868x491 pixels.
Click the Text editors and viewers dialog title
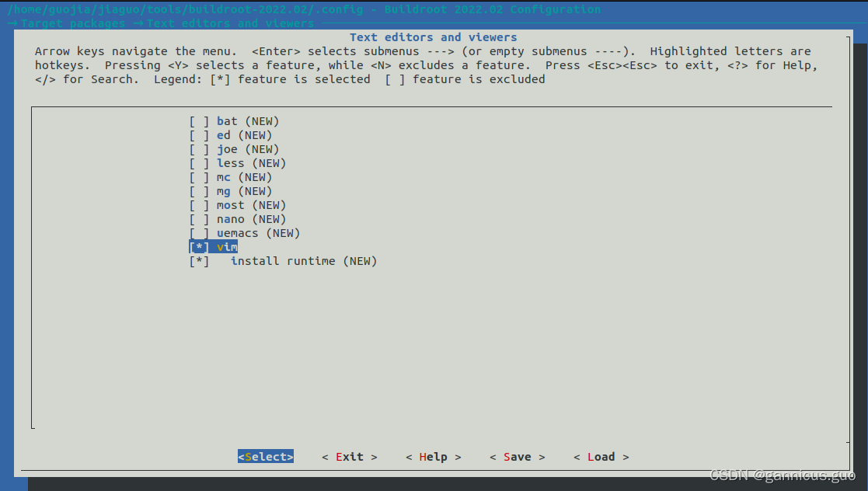(434, 37)
